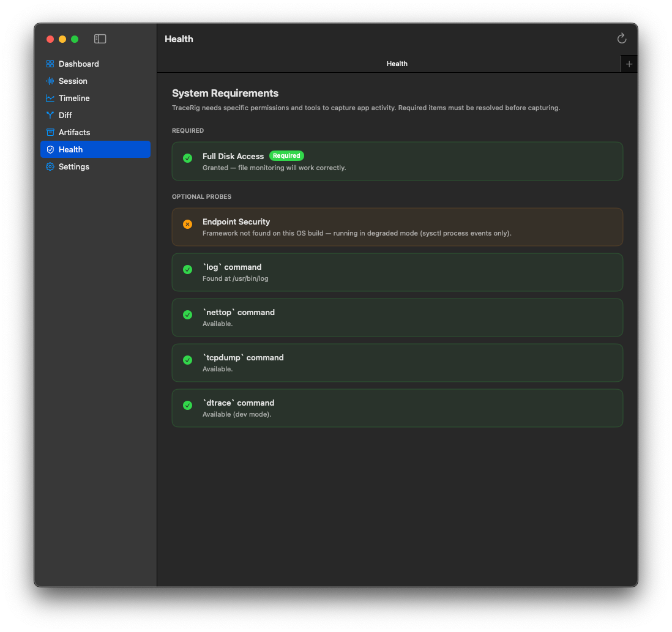Open Timeline using its chart icon
672x632 pixels.
pyautogui.click(x=49, y=98)
